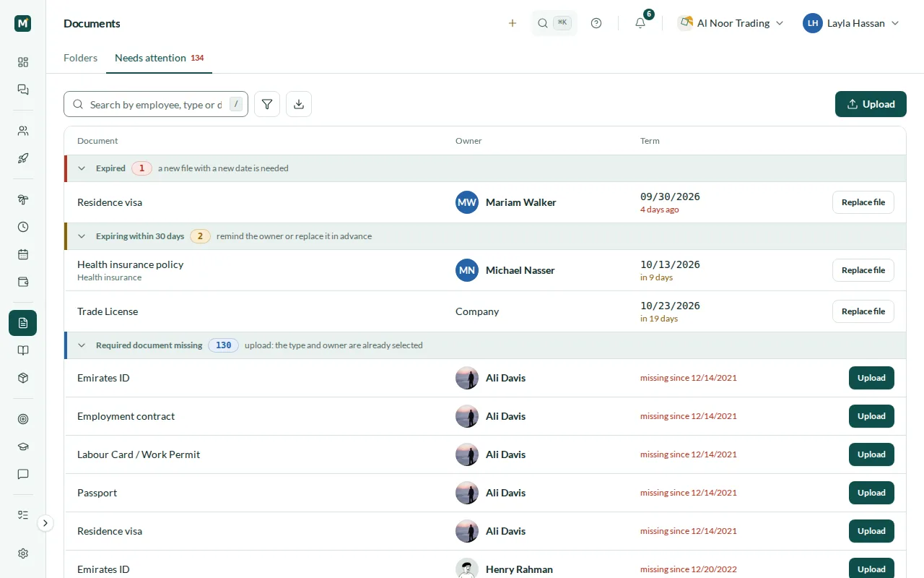Open the box package icon in sidebar
The width and height of the screenshot is (924, 578).
point(23,378)
